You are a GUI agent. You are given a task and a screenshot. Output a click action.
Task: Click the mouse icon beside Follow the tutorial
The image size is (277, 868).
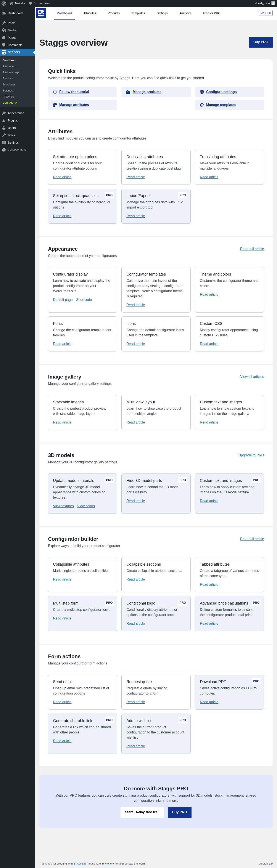[55, 92]
